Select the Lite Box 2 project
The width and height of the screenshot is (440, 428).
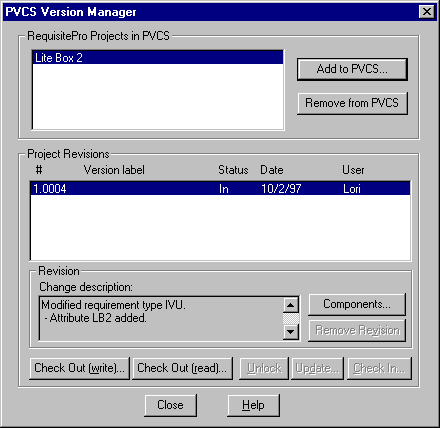pyautogui.click(x=158, y=58)
